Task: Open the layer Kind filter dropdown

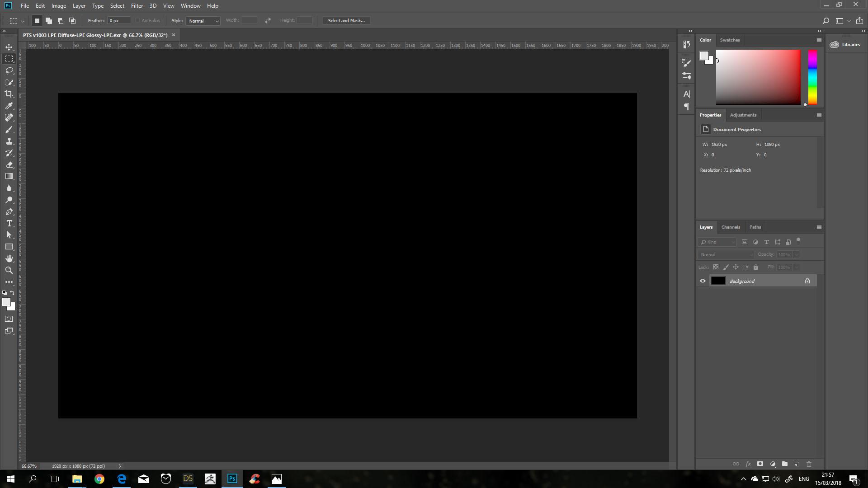Action: coord(717,242)
